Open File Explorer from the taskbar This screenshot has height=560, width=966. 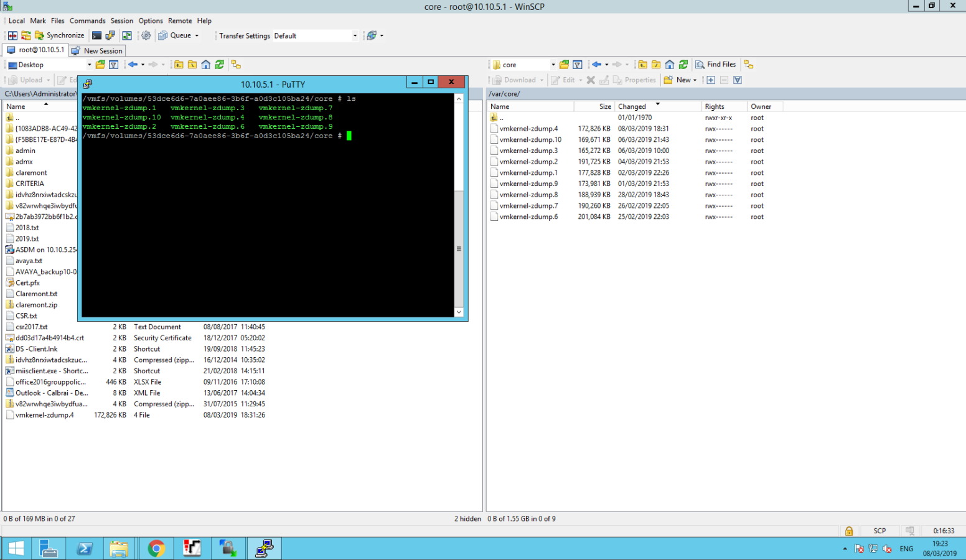click(119, 548)
